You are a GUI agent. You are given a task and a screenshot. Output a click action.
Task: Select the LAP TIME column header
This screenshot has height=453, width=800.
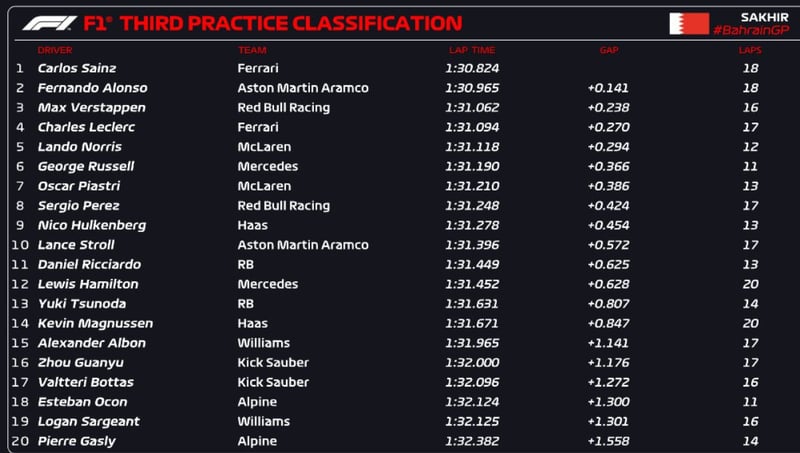coord(469,50)
